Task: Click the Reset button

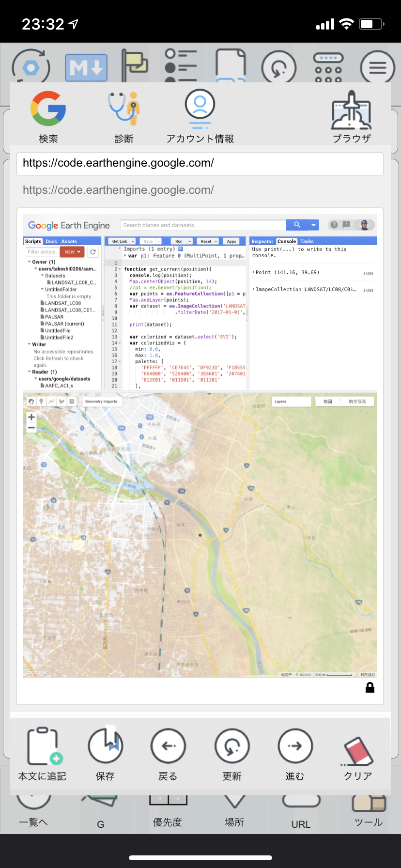Action: tap(206, 241)
